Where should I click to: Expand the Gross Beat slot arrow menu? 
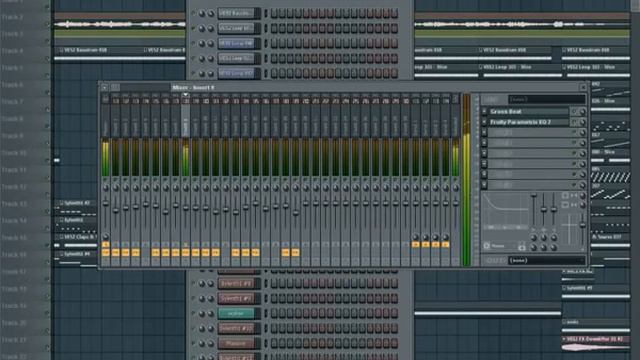point(484,111)
